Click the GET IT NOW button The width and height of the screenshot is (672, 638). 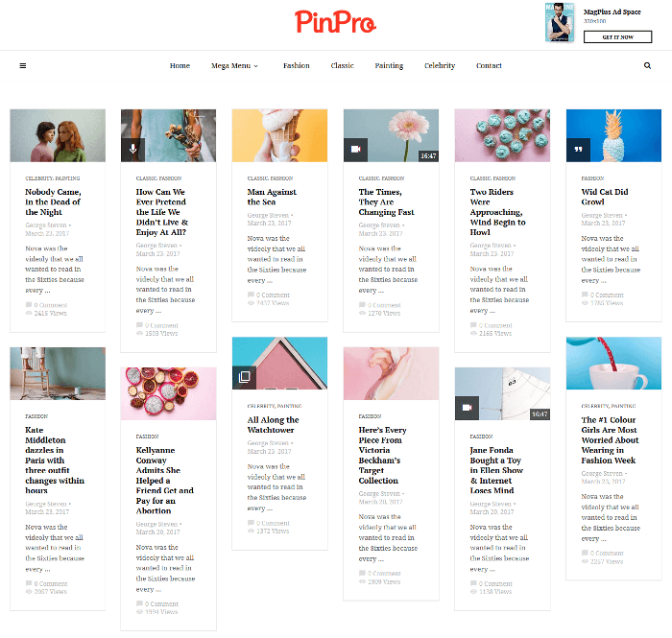(x=617, y=36)
